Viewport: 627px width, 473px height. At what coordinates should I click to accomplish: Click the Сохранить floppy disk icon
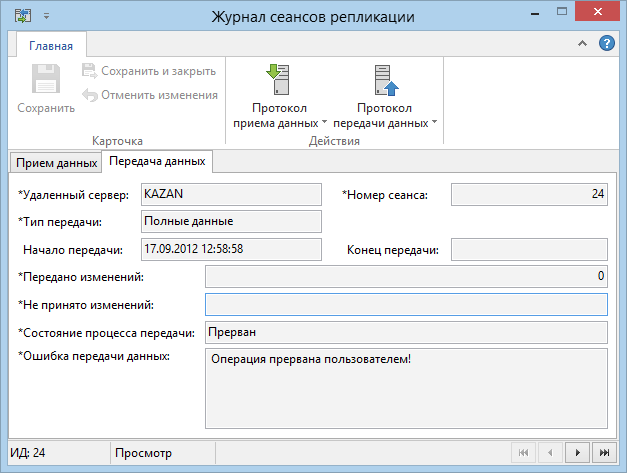46,78
